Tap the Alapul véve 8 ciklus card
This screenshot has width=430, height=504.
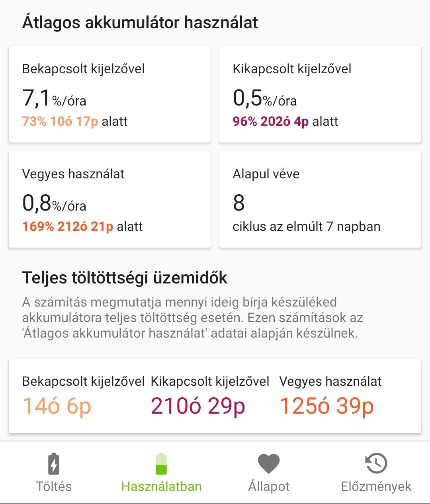click(x=320, y=199)
